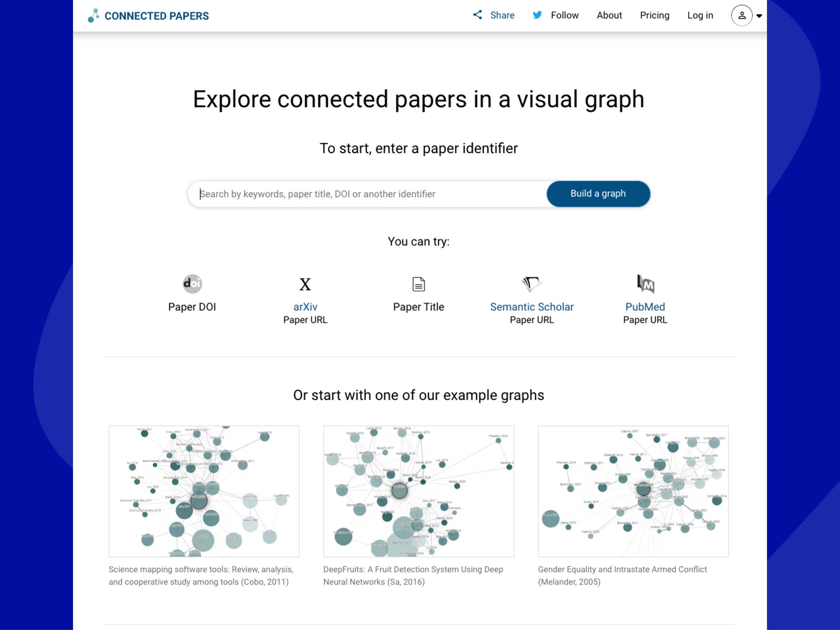Click the Follow link on Twitter
The width and height of the screenshot is (840, 630).
(556, 15)
